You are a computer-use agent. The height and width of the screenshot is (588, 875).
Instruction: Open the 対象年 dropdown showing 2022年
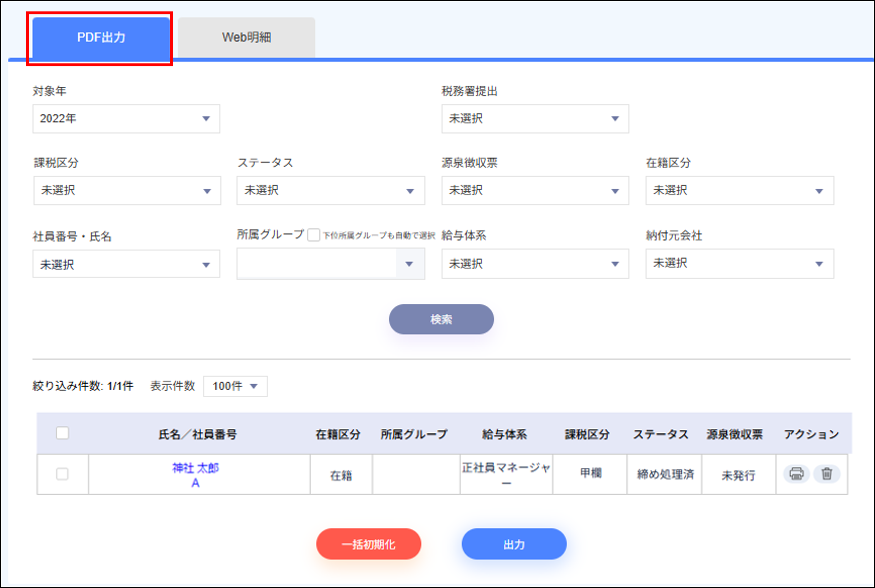point(126,118)
